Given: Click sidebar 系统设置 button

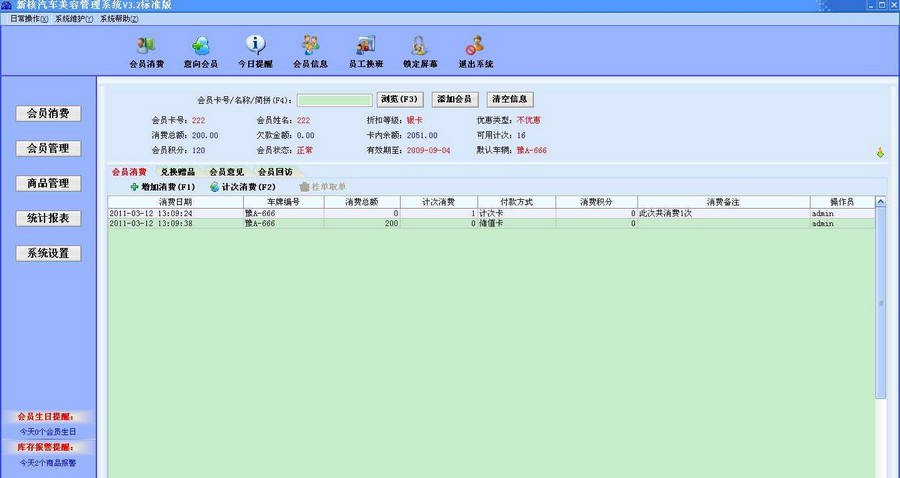Looking at the screenshot, I should tap(48, 254).
